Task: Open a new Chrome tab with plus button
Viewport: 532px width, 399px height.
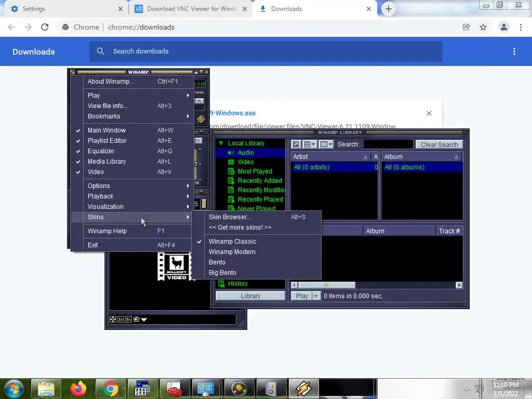Action: 389,9
